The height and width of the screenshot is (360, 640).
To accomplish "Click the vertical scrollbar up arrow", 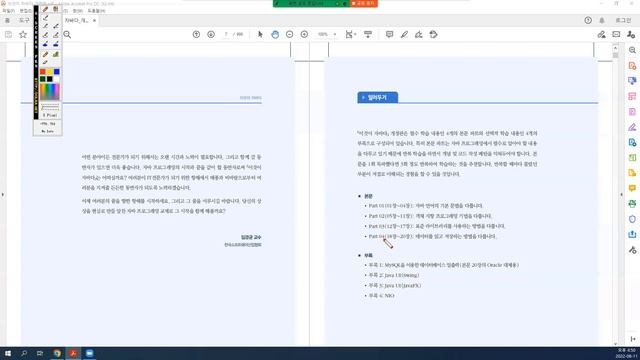I will tap(615, 48).
